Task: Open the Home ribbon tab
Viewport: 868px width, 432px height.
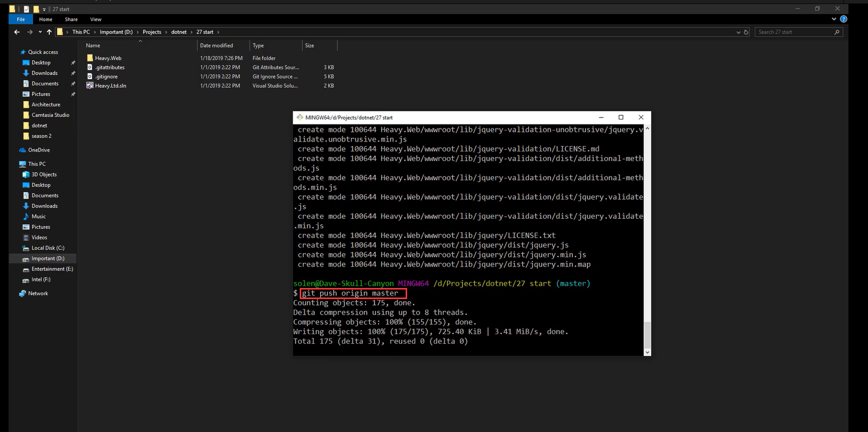Action: [x=46, y=19]
